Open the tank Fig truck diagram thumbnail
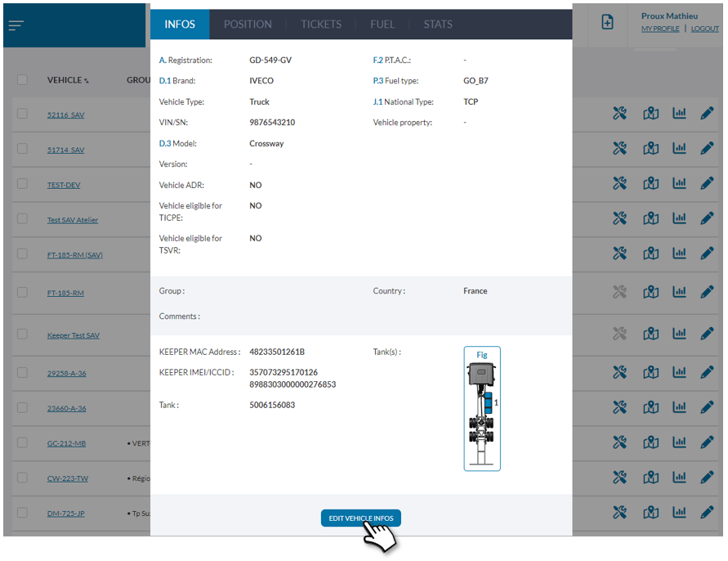This screenshot has width=728, height=561. click(482, 409)
